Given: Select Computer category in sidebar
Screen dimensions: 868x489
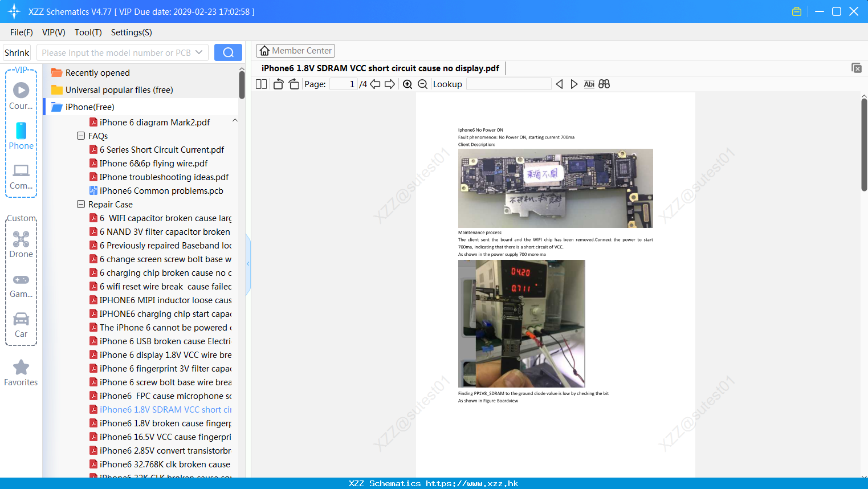Looking at the screenshot, I should [x=21, y=177].
